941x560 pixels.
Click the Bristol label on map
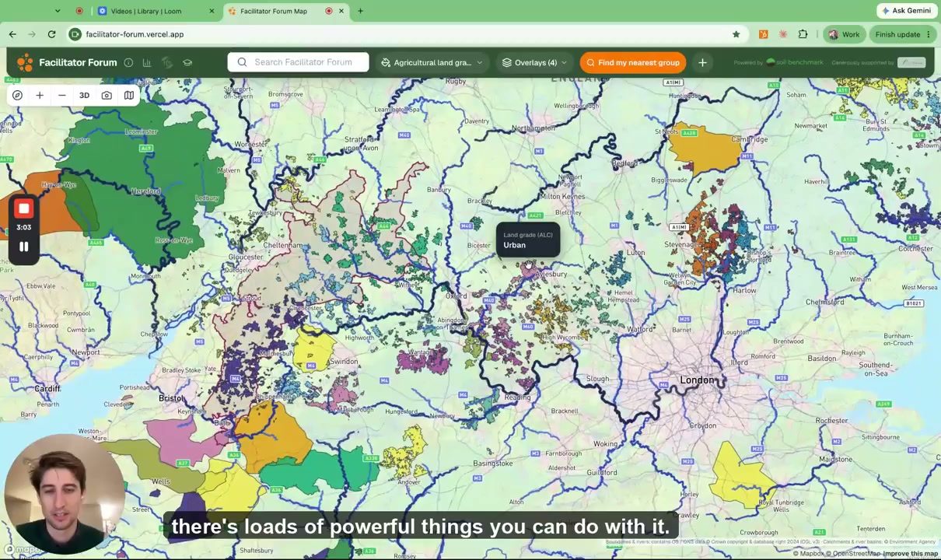(171, 398)
